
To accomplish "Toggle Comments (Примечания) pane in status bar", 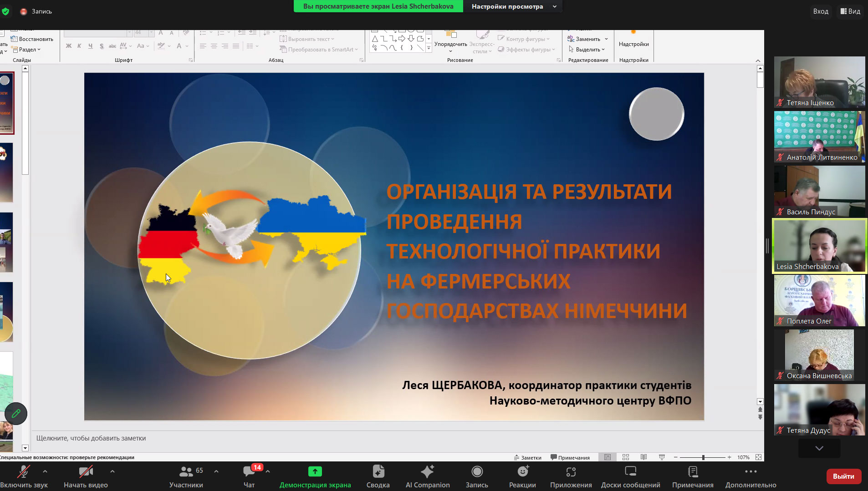I will coord(570,457).
